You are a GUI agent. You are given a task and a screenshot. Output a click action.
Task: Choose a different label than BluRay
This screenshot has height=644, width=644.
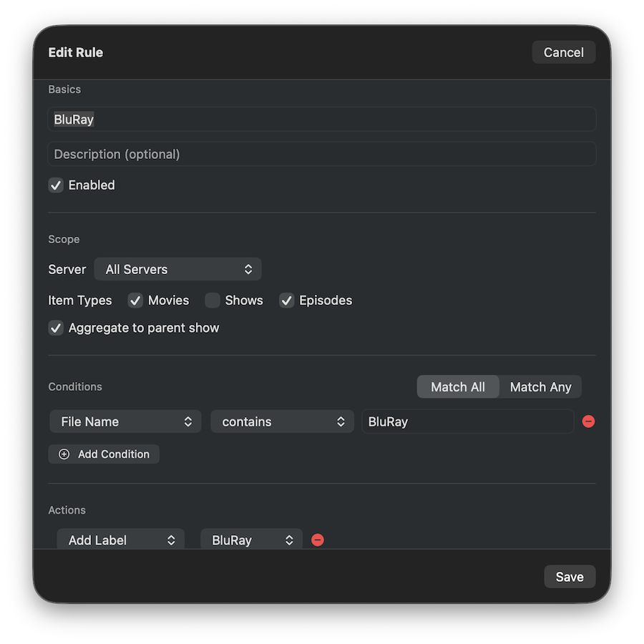click(x=251, y=540)
